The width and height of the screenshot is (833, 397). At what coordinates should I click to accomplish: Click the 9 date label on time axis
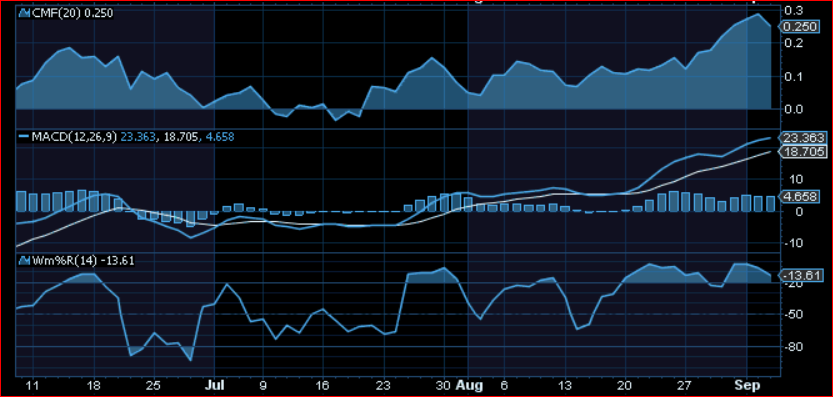pyautogui.click(x=264, y=384)
